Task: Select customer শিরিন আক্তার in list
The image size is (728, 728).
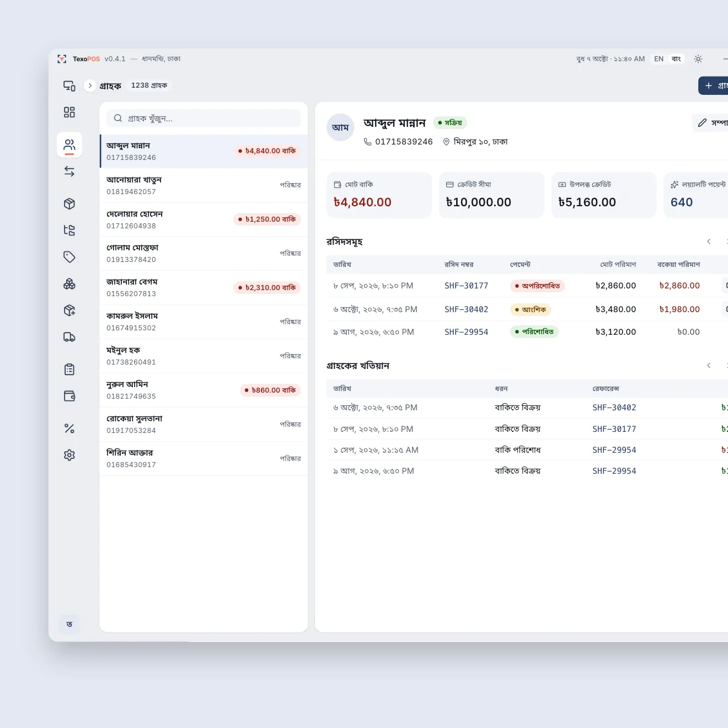Action: (204, 459)
